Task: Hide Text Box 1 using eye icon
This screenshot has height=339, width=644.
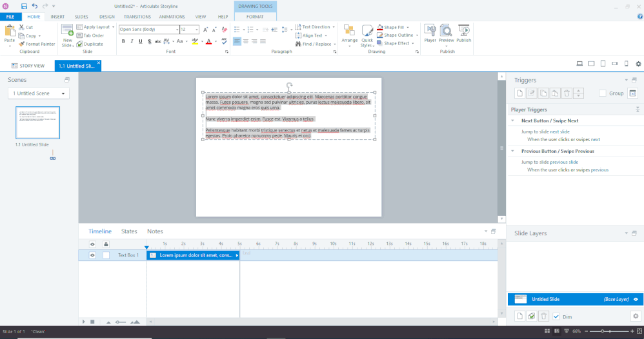Action: pyautogui.click(x=92, y=255)
